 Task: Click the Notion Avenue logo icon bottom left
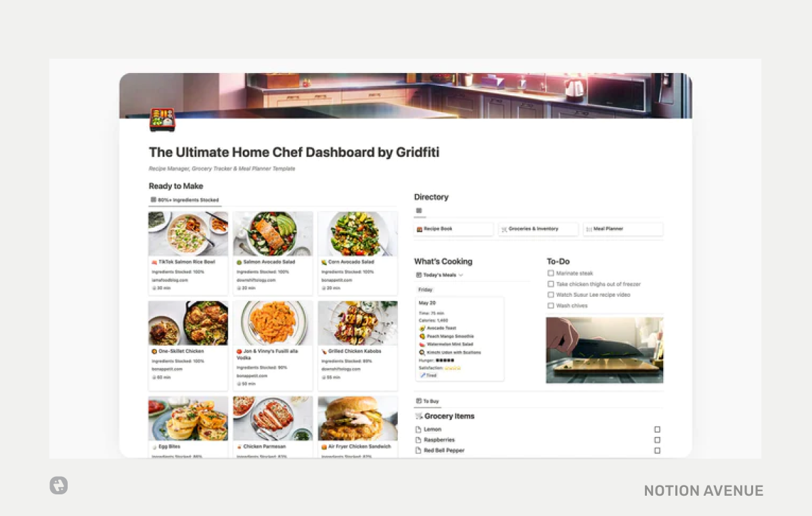point(58,486)
